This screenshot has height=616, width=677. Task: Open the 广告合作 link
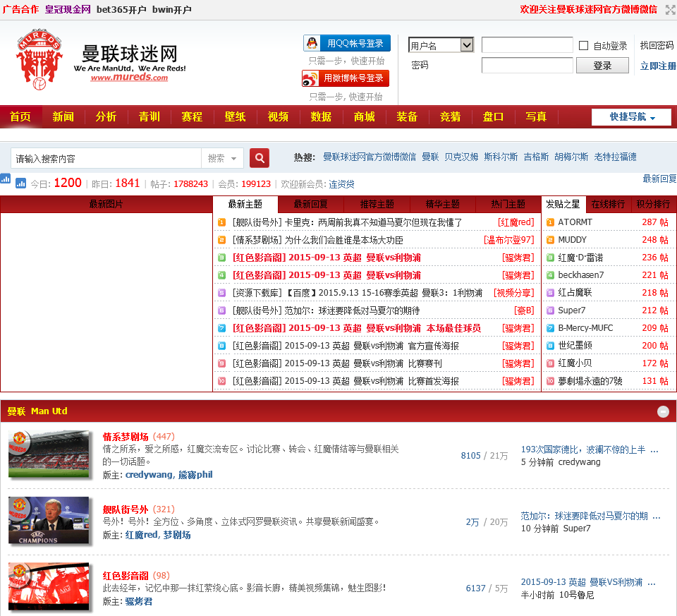[20, 9]
